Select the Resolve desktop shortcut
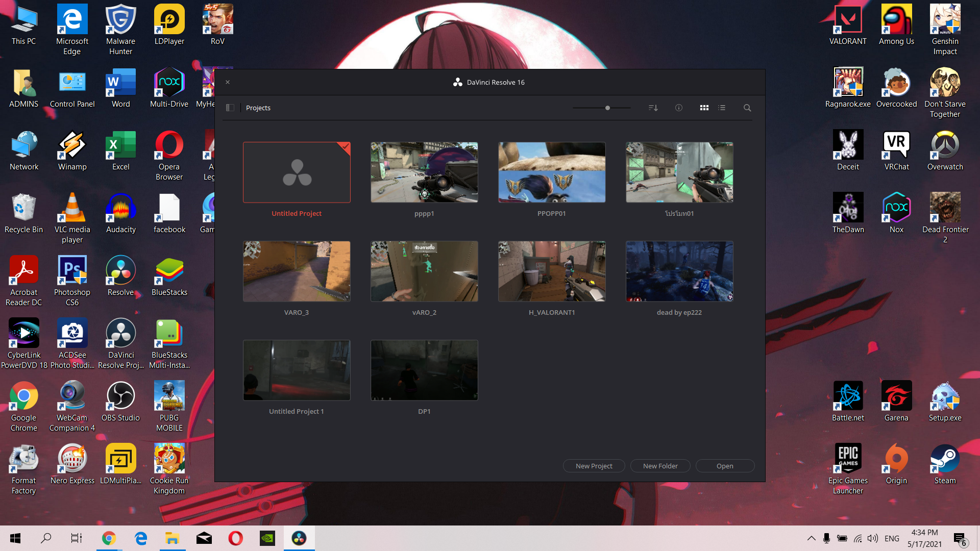980x551 pixels. click(121, 276)
